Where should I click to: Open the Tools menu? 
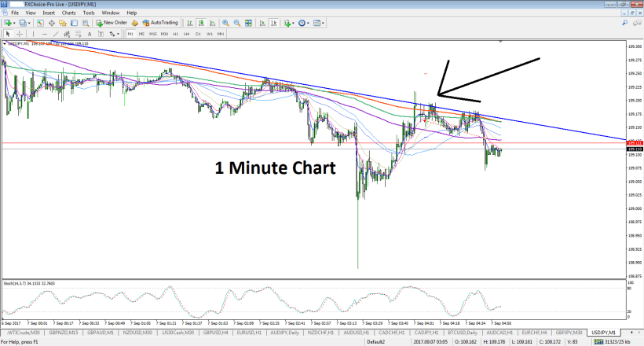click(x=89, y=13)
